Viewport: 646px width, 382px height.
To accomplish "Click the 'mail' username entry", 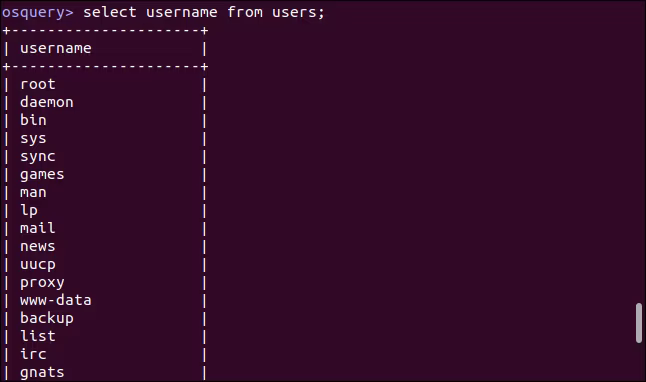I will coord(37,228).
